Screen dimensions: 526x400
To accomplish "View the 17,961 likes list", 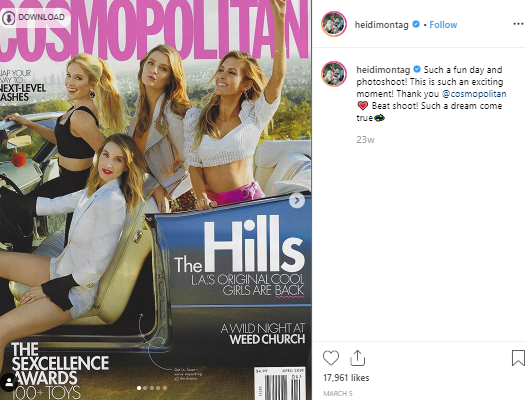I will tap(346, 378).
